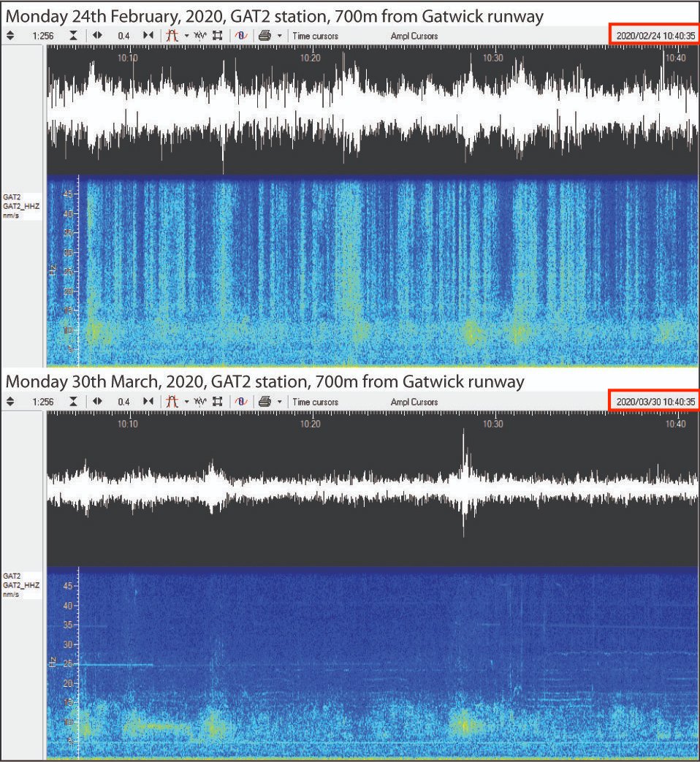The width and height of the screenshot is (700, 762).
Task: Click the printer icon in top toolbar
Action: click(x=265, y=36)
